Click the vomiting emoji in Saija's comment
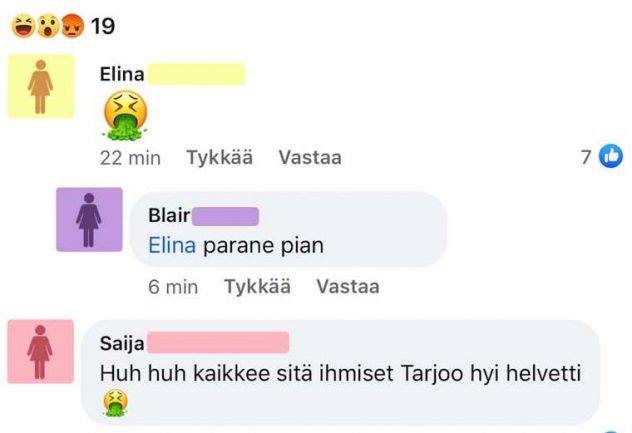This screenshot has width=632, height=433. point(116,403)
